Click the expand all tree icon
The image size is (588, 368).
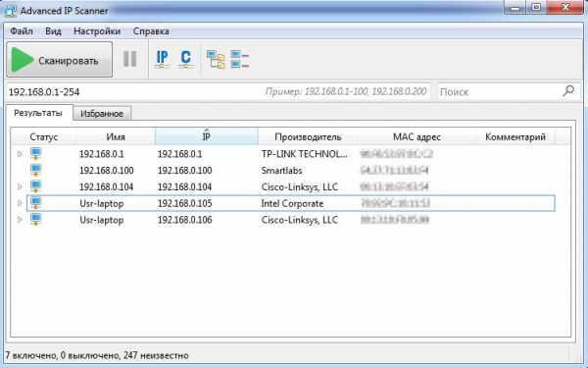point(216,59)
